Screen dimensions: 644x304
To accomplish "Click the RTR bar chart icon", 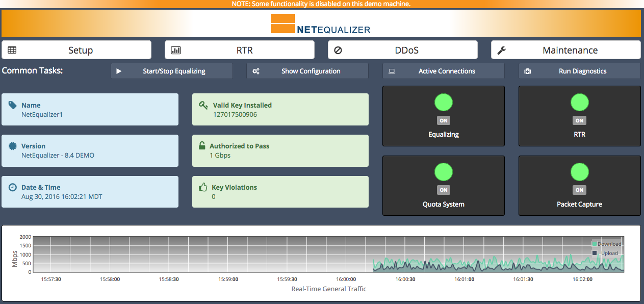I will point(175,50).
